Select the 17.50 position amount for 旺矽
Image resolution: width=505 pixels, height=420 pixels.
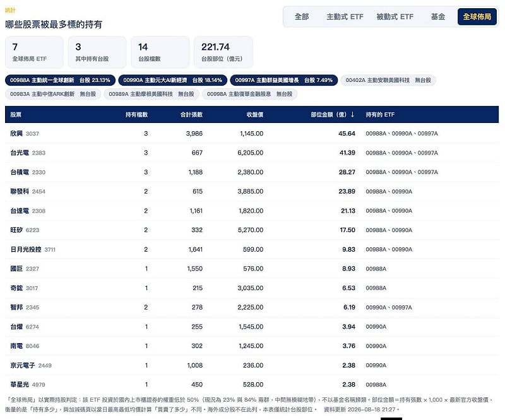click(348, 230)
